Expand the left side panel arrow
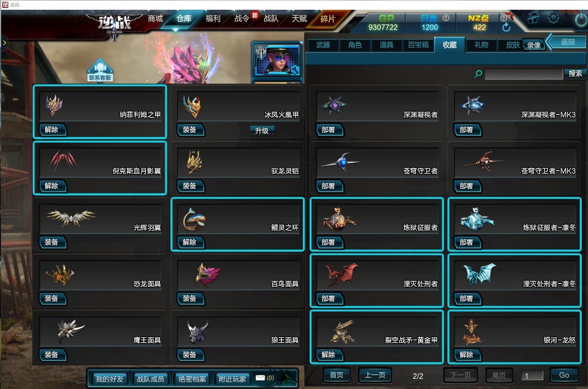The width and height of the screenshot is (588, 389). [x=4, y=43]
